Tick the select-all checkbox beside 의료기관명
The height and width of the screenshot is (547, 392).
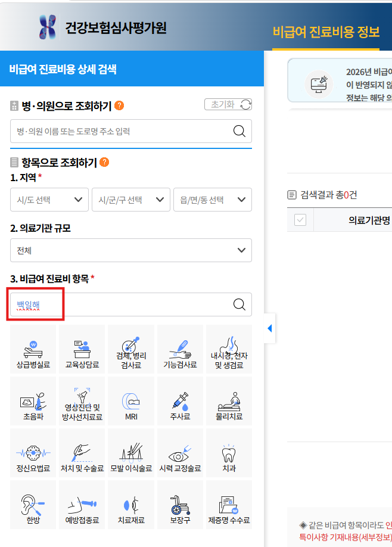click(x=300, y=220)
